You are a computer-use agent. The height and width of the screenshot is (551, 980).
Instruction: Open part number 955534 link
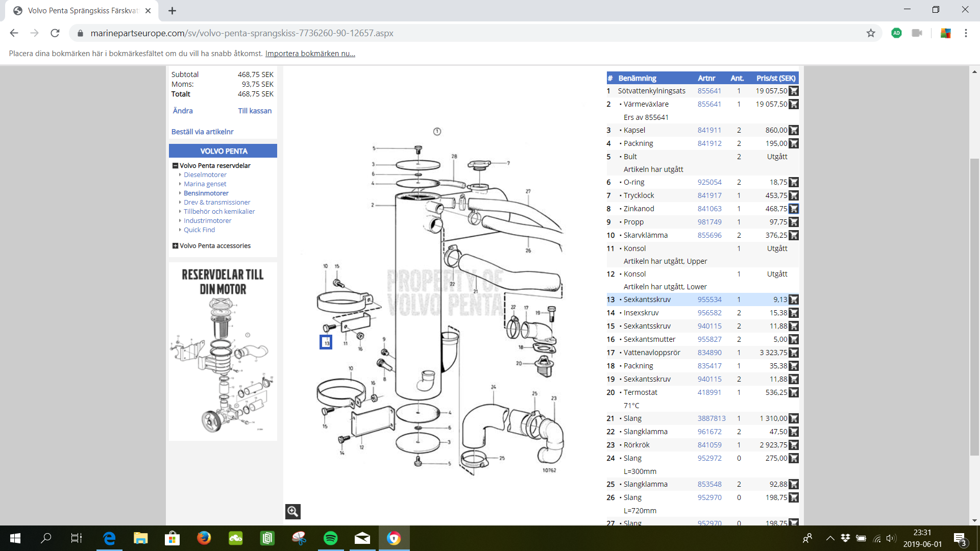click(709, 299)
